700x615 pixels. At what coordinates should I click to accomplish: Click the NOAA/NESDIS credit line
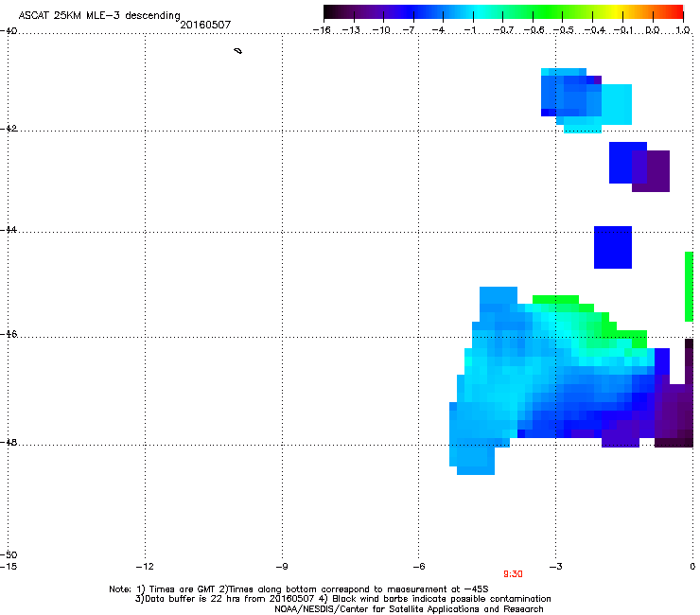click(409, 609)
